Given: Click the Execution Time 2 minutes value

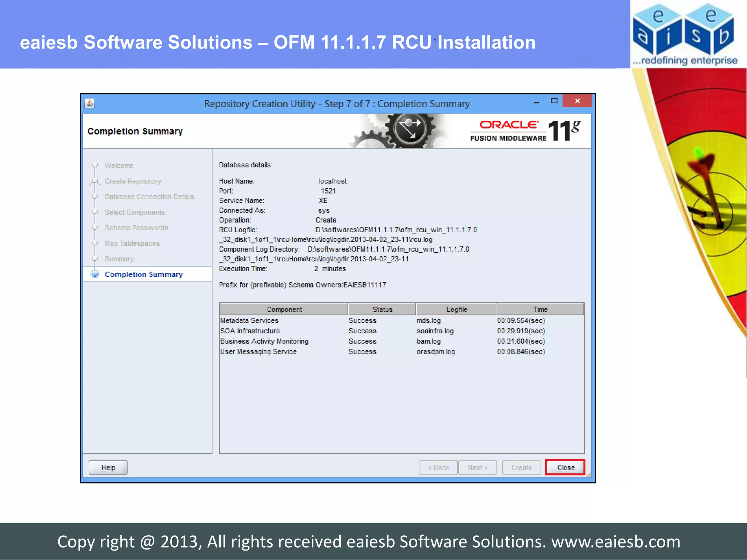Looking at the screenshot, I should 330,269.
